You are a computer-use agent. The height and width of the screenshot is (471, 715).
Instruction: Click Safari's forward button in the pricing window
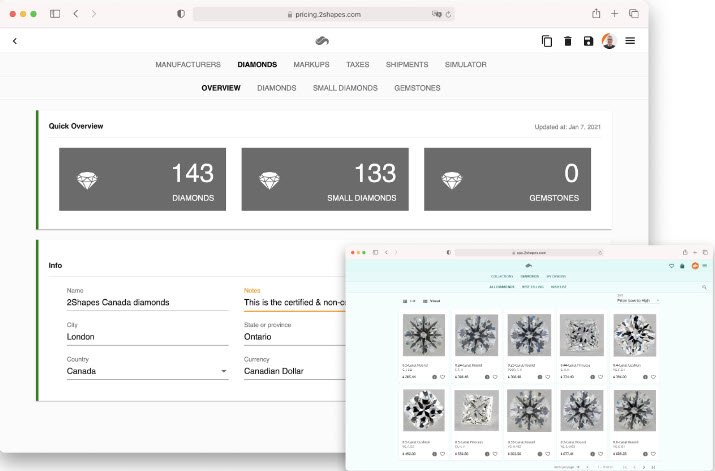click(x=93, y=14)
